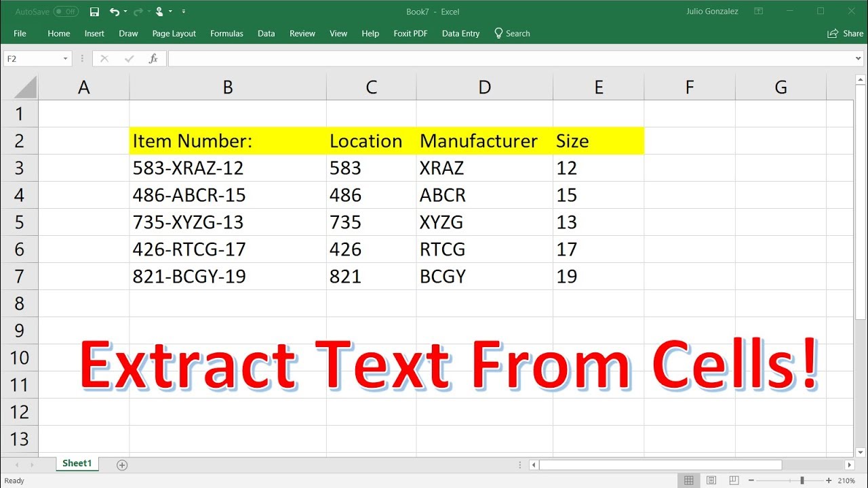
Task: Select the Location header cell
Action: click(x=372, y=141)
